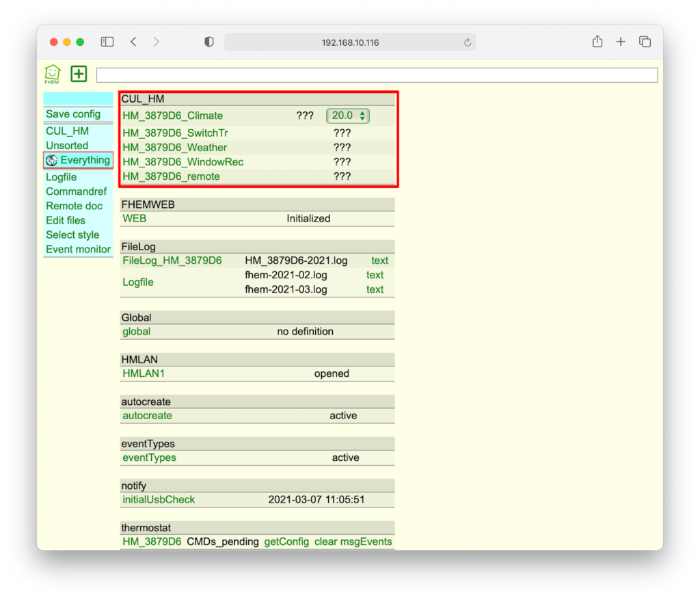Viewport: 700px width, 599px height.
Task: Open the HM_3879D6_WindowRec device link
Action: 183,161
